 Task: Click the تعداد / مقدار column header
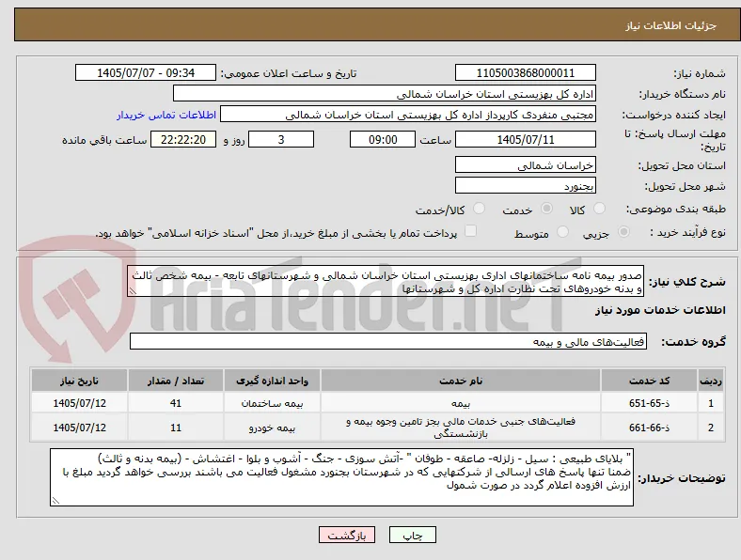point(176,381)
